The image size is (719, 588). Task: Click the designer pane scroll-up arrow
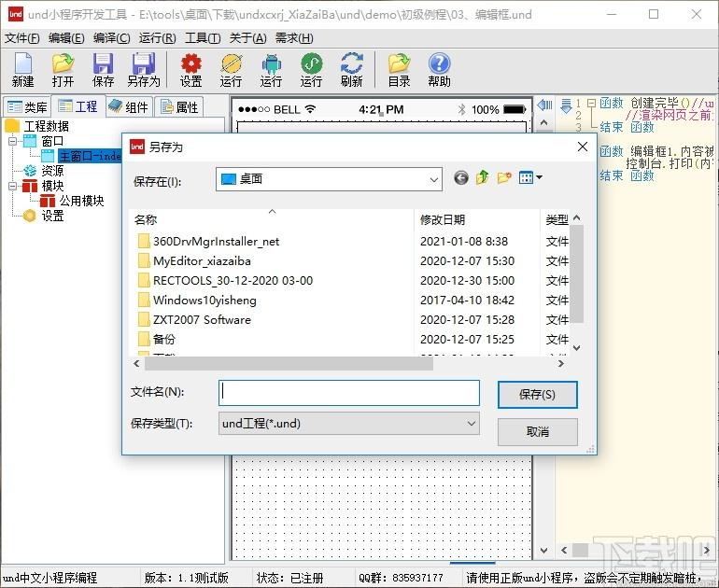(543, 123)
